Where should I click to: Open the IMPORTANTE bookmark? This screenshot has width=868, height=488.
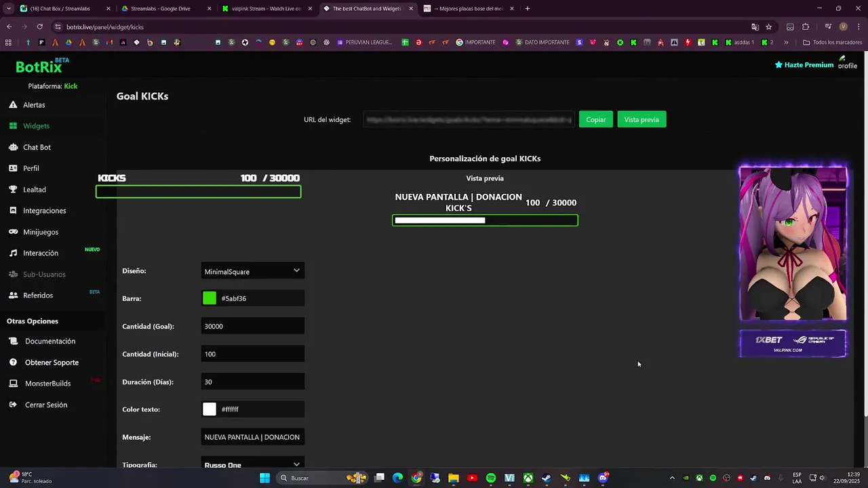click(475, 43)
